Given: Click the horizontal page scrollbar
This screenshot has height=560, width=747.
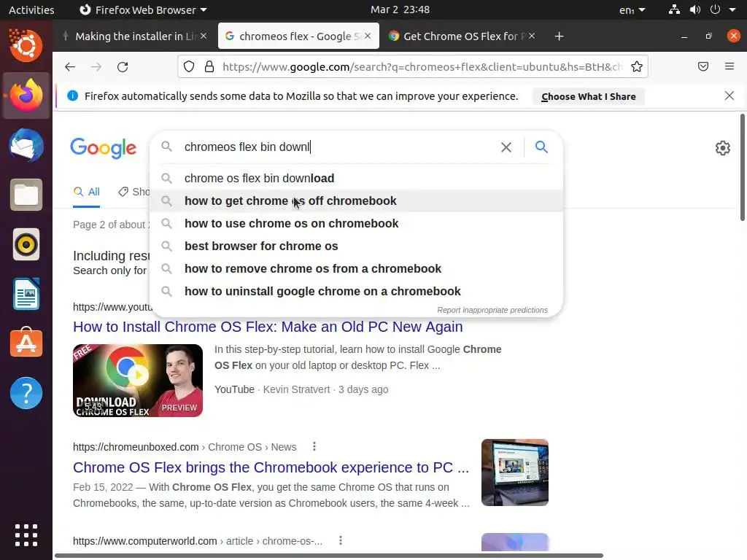Looking at the screenshot, I should (329, 556).
